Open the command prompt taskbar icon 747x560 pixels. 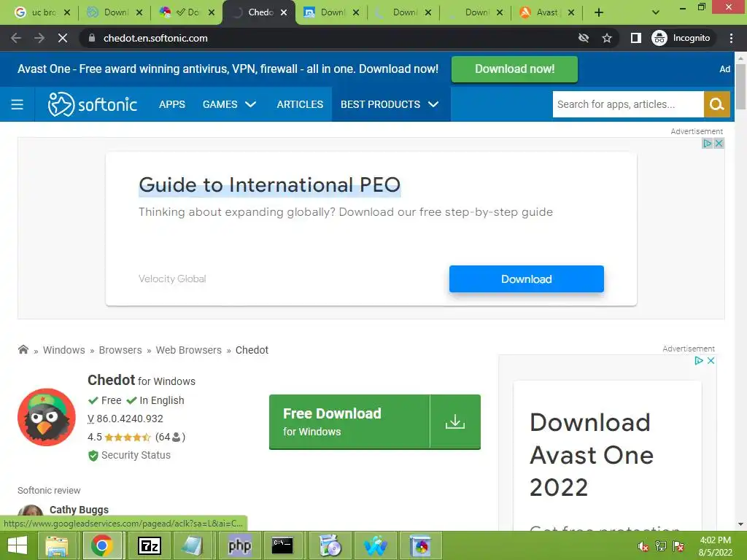(282, 545)
